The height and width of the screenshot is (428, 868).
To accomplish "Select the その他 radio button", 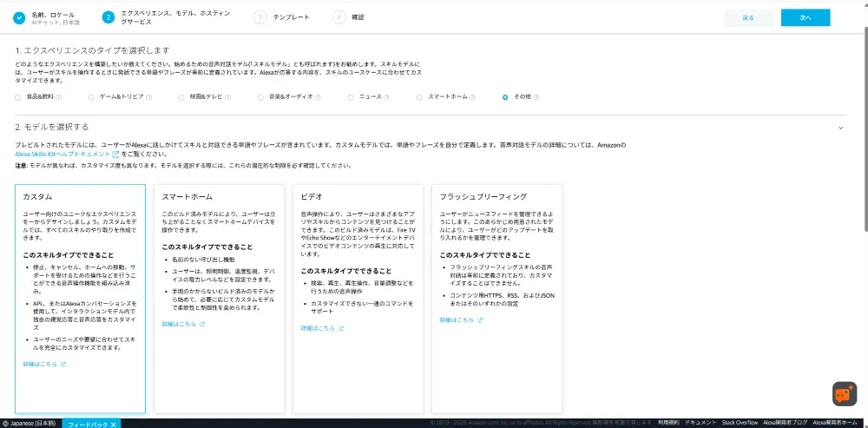I will [505, 97].
